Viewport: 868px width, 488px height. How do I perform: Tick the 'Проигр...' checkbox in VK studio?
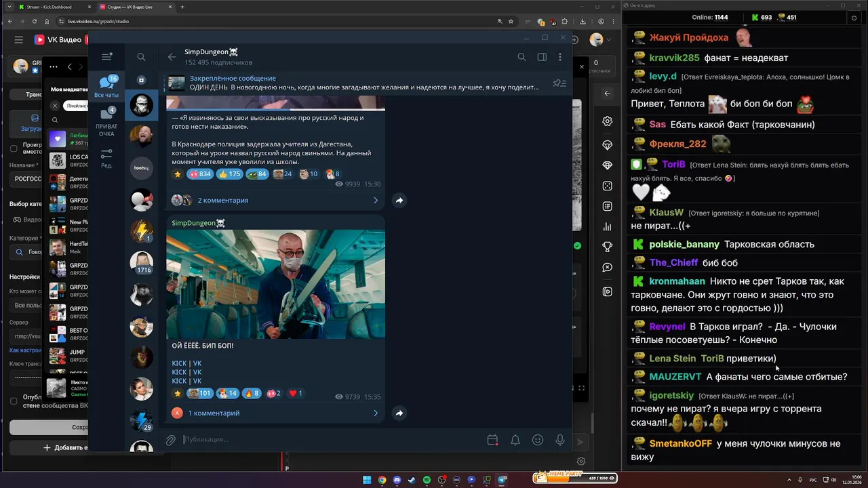[x=14, y=148]
